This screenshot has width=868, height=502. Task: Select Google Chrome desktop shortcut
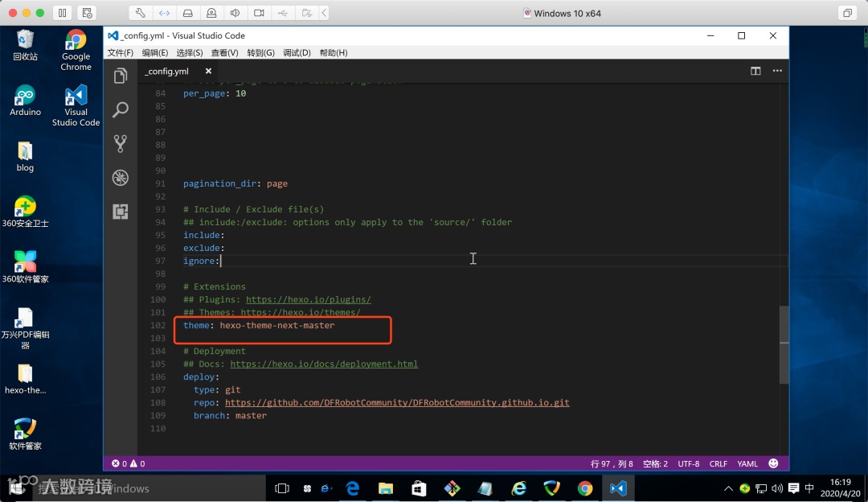(76, 50)
